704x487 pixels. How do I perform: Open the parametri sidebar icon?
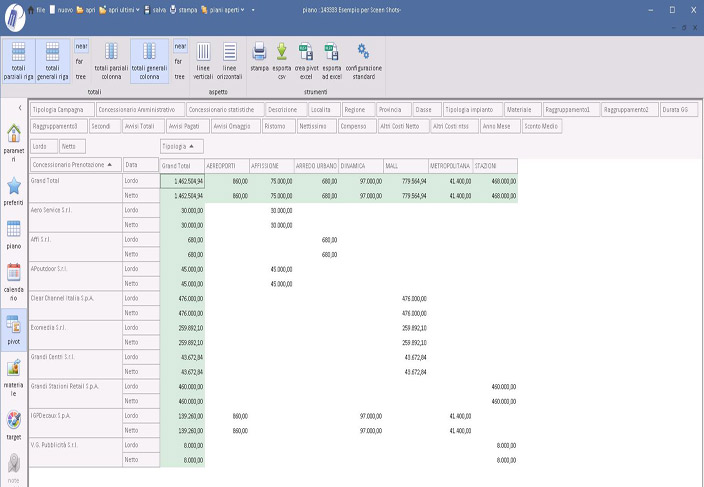pyautogui.click(x=14, y=142)
